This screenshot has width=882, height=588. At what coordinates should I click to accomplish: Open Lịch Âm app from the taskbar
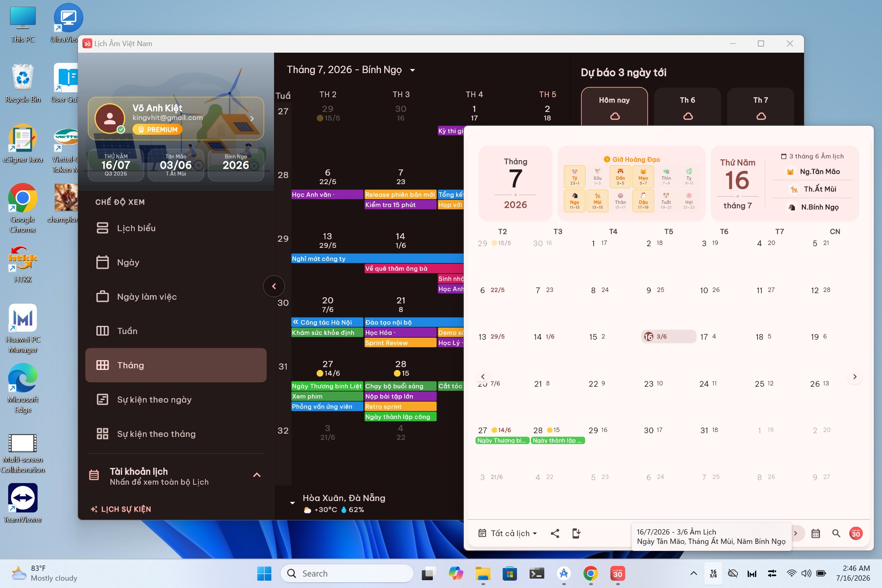pyautogui.click(x=618, y=573)
